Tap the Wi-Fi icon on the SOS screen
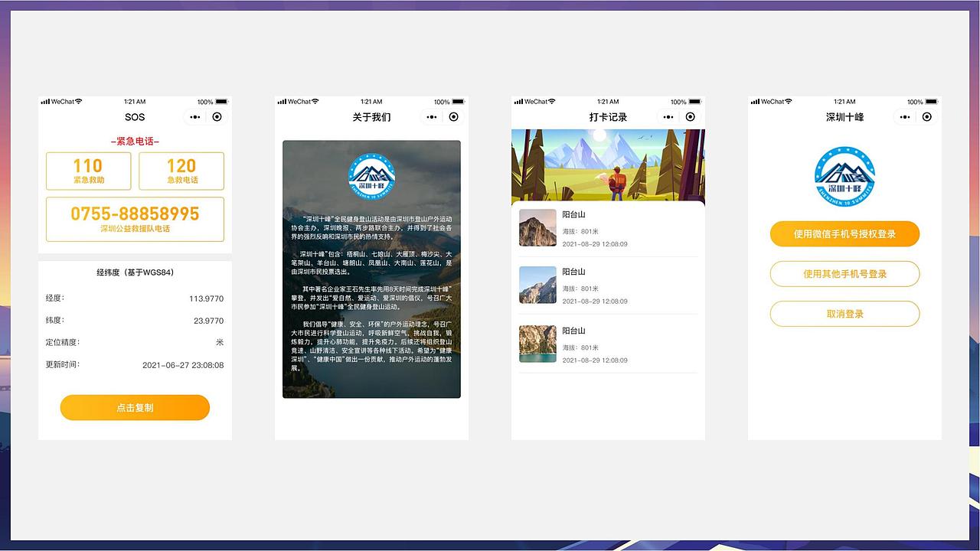This screenshot has width=980, height=551. [79, 102]
